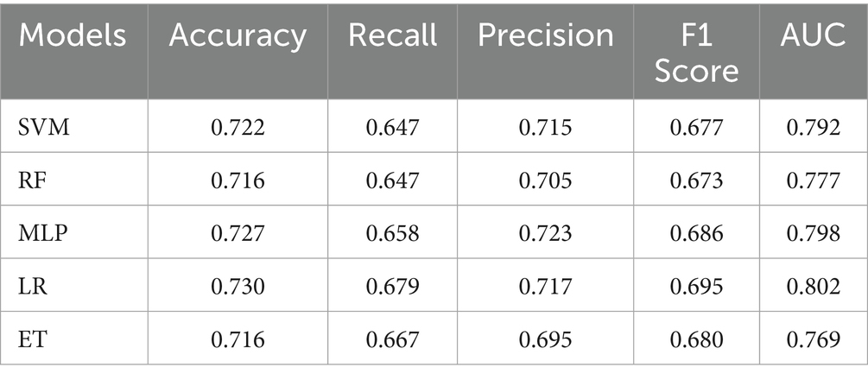
Task: Click ET recall value 0.667
Action: (392, 339)
